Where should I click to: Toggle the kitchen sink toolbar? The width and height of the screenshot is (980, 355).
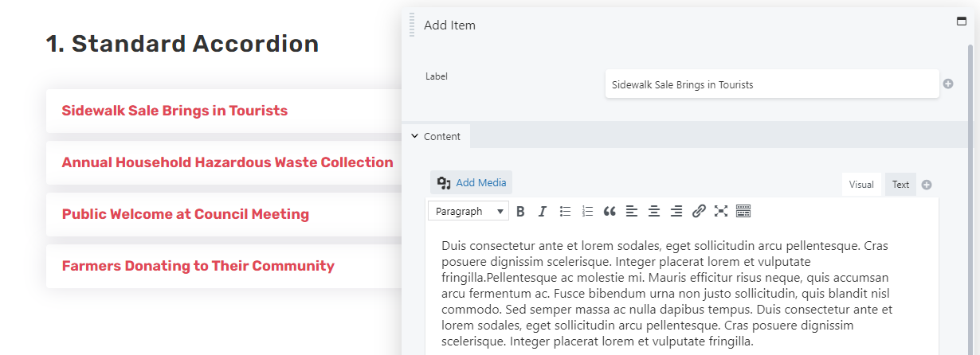(743, 211)
